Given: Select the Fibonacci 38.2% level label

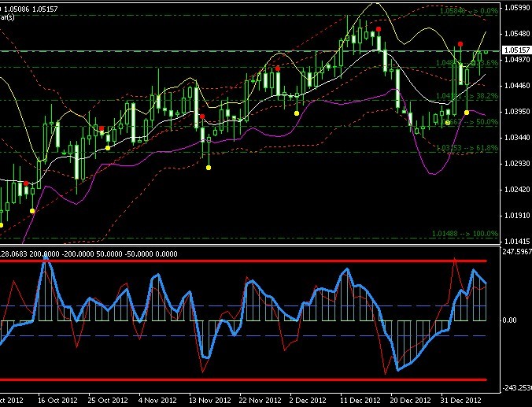Looking at the screenshot, I should (x=467, y=96).
